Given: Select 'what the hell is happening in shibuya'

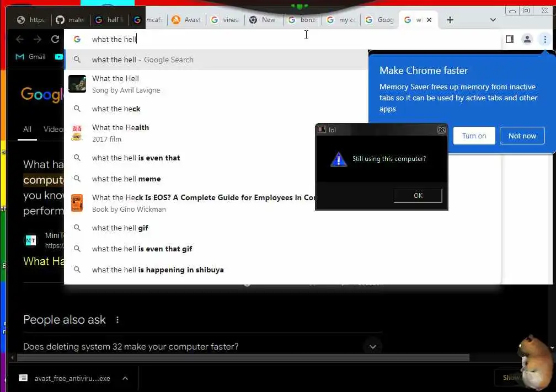Looking at the screenshot, I should point(282,270).
